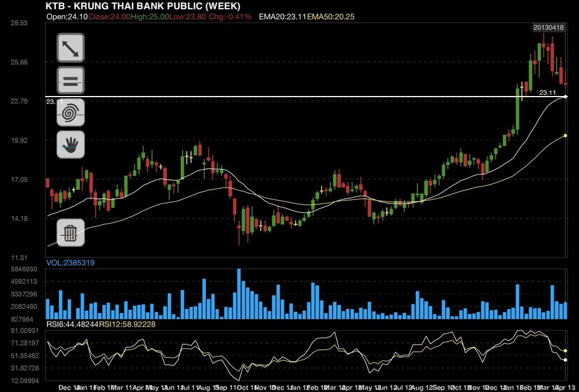The height and width of the screenshot is (392, 579).
Task: Click the 827664 volume axis label
Action: point(22,319)
